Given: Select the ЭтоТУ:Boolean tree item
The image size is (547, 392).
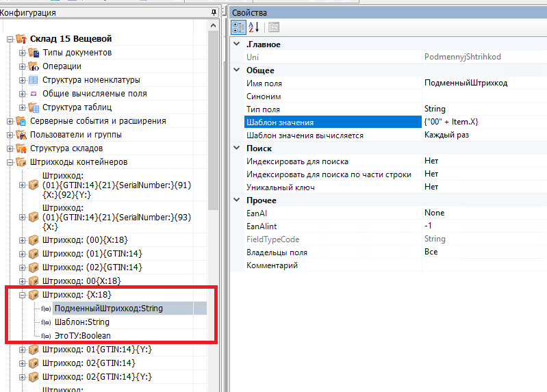Looking at the screenshot, I should click(x=82, y=335).
